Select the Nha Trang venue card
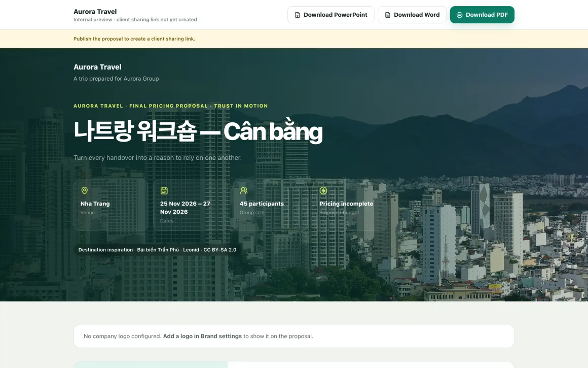 click(x=111, y=205)
